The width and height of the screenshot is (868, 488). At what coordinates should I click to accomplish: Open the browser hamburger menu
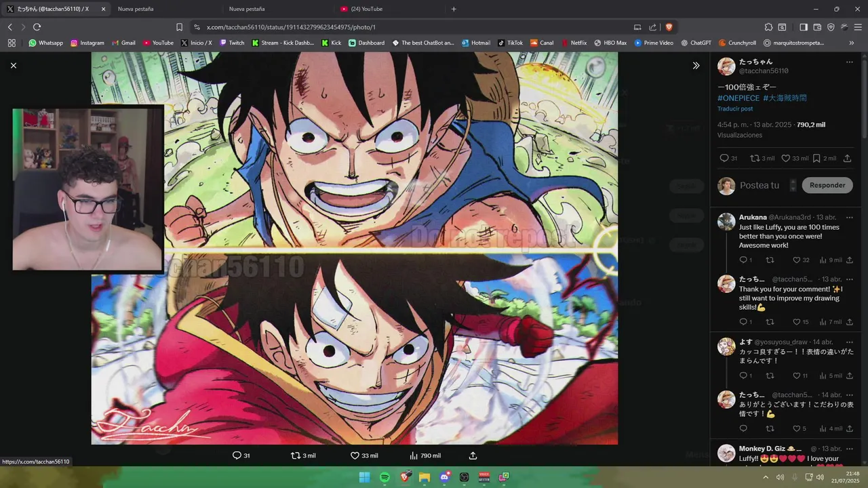coord(858,27)
